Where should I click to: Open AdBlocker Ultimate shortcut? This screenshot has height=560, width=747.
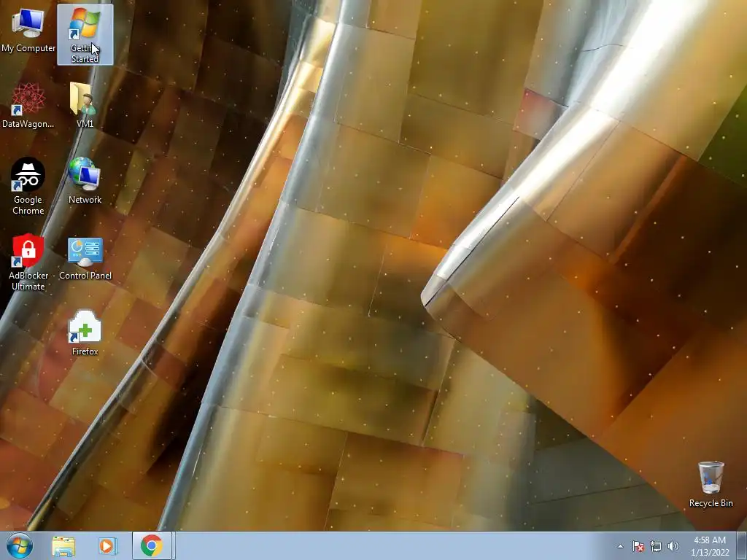point(28,262)
